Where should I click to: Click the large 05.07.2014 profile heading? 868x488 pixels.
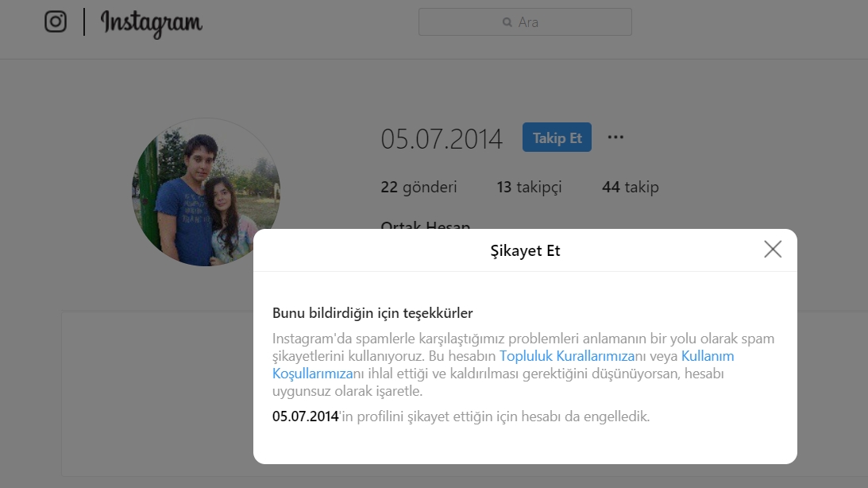click(x=442, y=138)
